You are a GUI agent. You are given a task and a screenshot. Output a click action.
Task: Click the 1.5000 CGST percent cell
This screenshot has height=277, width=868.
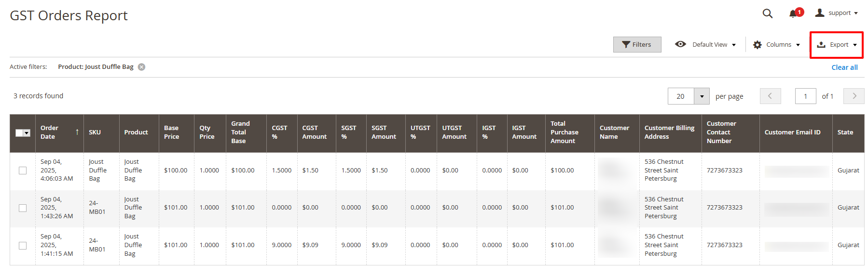point(282,171)
